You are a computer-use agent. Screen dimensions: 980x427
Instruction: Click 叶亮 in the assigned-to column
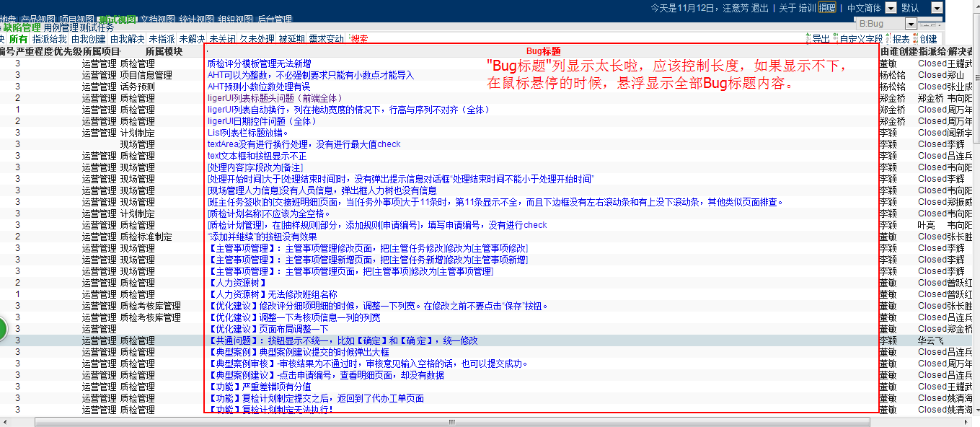point(927,225)
